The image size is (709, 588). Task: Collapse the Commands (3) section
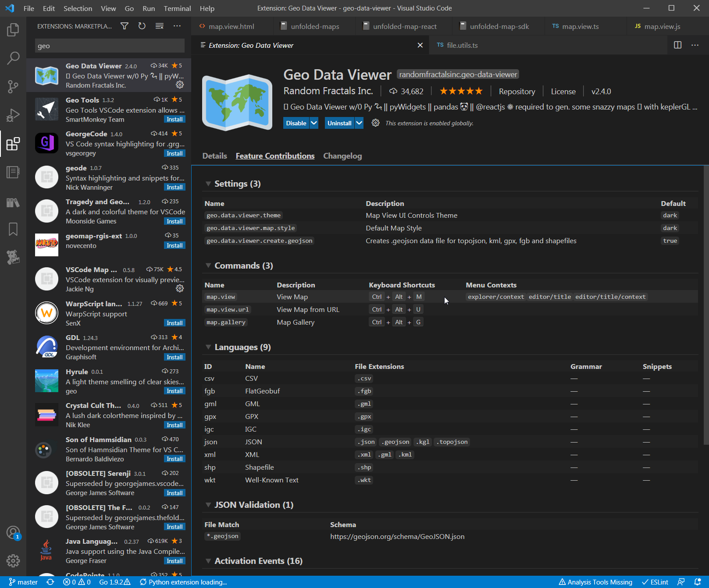click(208, 266)
